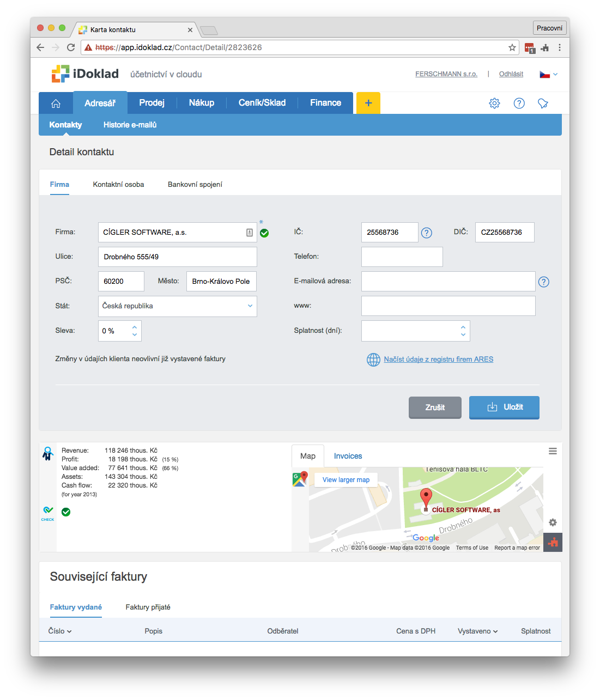Go to the iDoklad home page icon
Viewport: 600px width, 700px height.
[56, 104]
